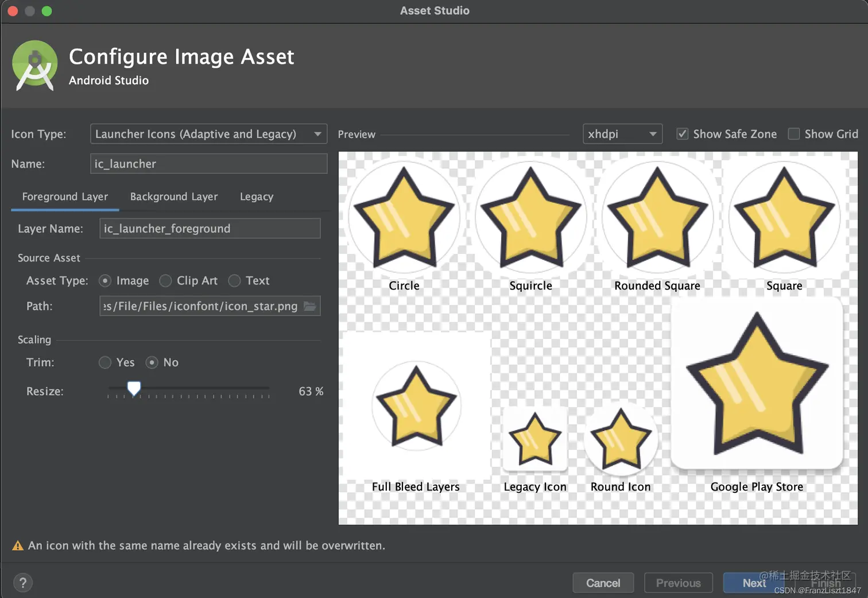Click the Source Asset section label
This screenshot has height=598, width=868.
(49, 258)
